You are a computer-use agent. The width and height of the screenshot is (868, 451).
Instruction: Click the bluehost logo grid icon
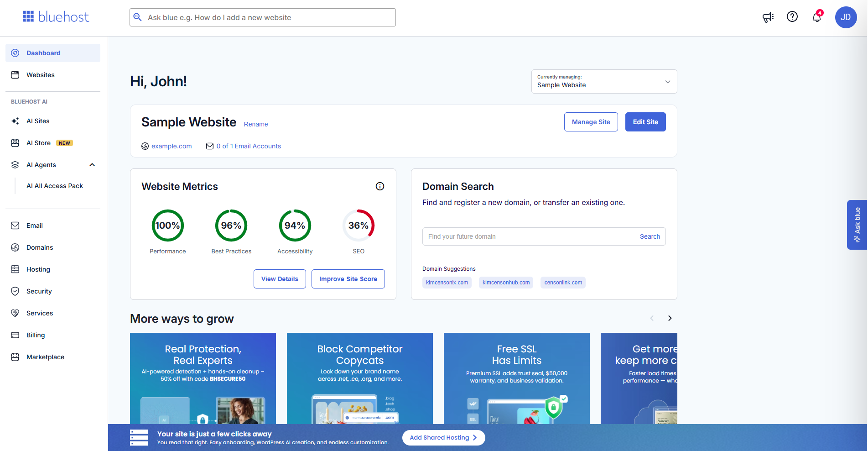(x=28, y=17)
